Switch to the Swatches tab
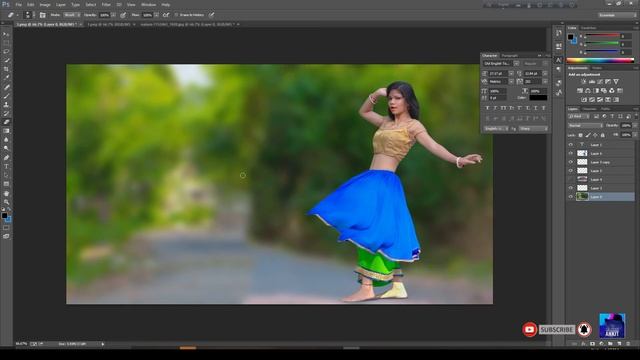The width and height of the screenshot is (640, 360). tap(588, 28)
